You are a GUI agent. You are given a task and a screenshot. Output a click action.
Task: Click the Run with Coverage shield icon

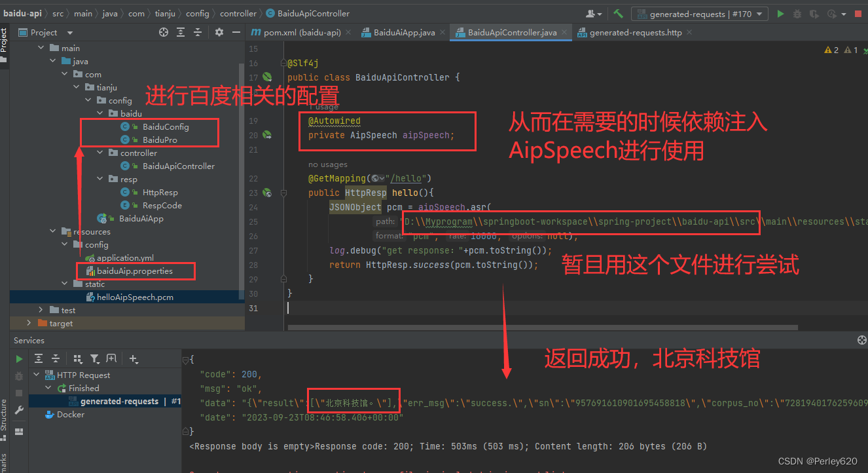coord(814,14)
